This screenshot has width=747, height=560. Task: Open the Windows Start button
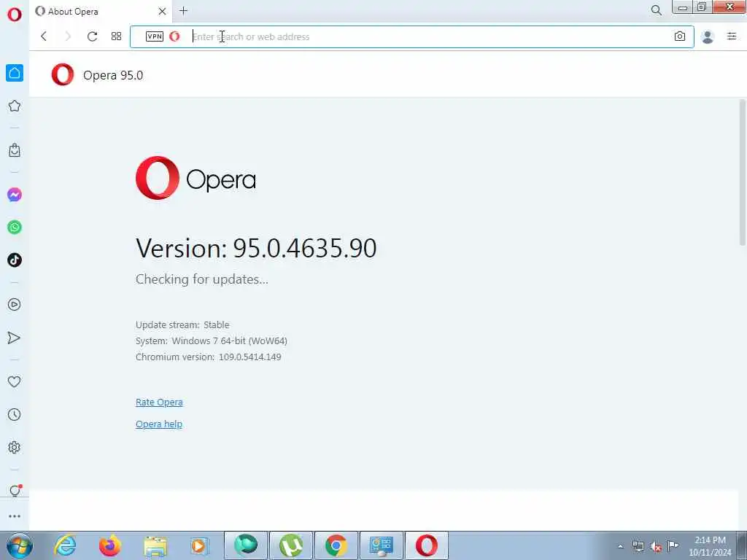[x=19, y=545]
